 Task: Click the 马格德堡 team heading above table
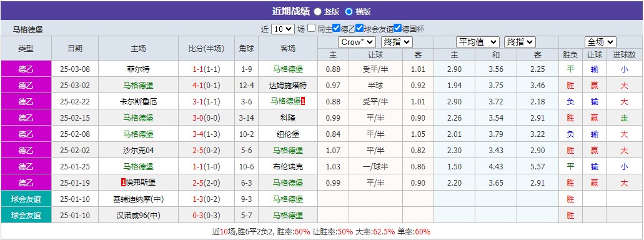coord(28,29)
